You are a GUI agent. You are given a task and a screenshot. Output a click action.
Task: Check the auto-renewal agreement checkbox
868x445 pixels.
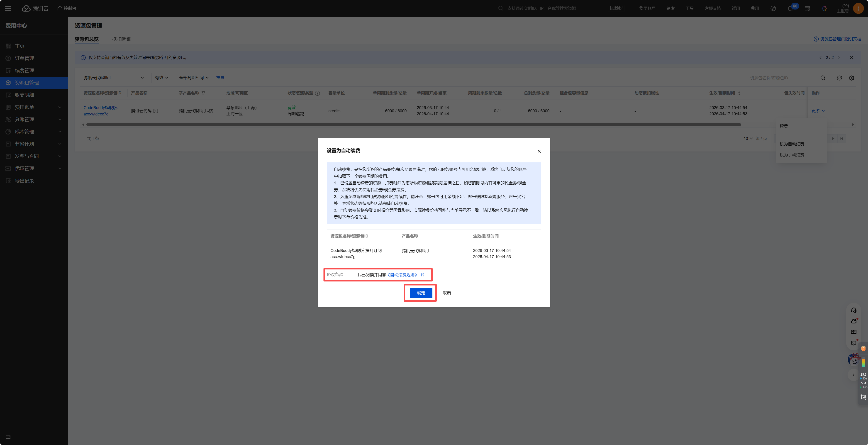tap(353, 275)
